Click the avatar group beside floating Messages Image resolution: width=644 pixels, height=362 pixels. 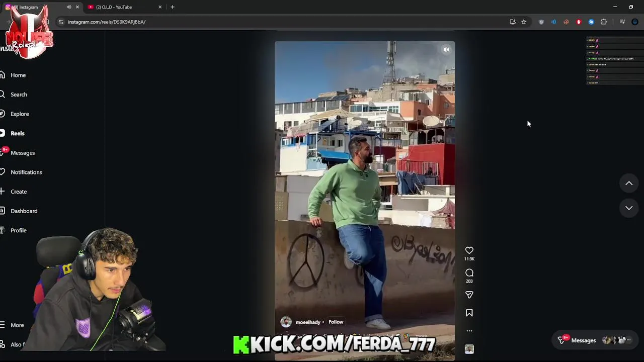pos(616,340)
